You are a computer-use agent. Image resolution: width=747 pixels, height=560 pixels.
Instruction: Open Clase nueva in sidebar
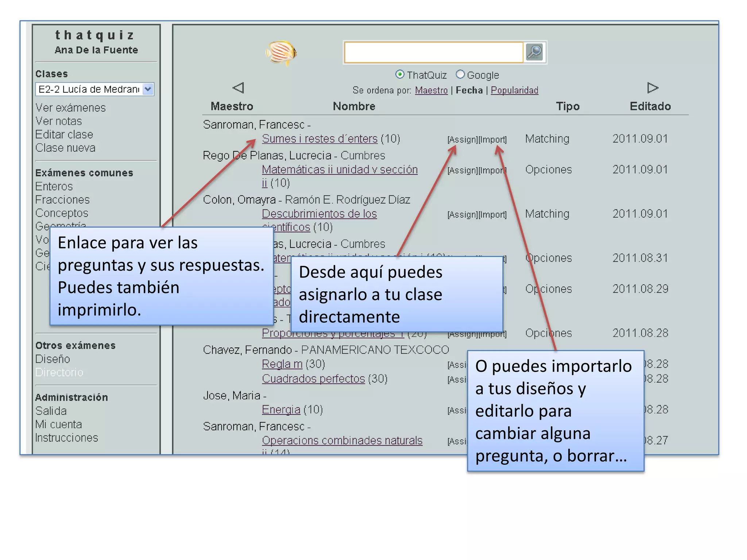pyautogui.click(x=65, y=148)
